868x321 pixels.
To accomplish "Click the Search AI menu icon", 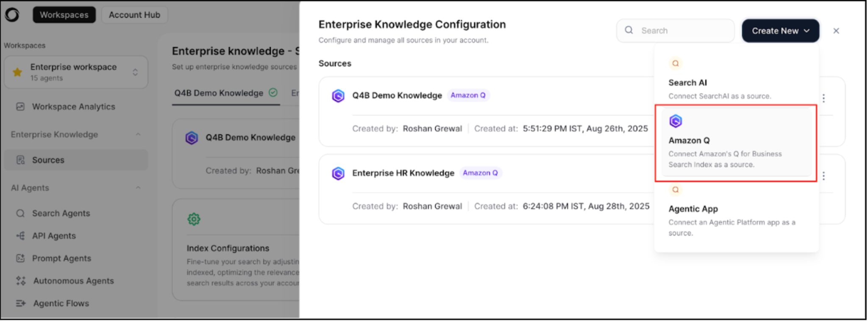I will pyautogui.click(x=676, y=63).
